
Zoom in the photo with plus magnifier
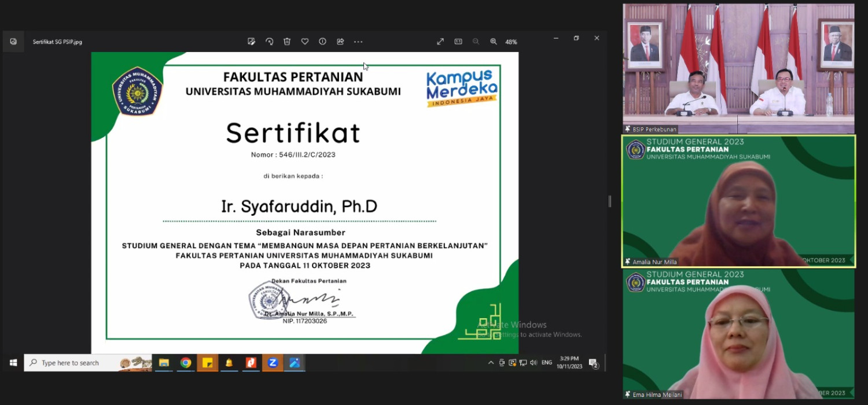pyautogui.click(x=494, y=42)
